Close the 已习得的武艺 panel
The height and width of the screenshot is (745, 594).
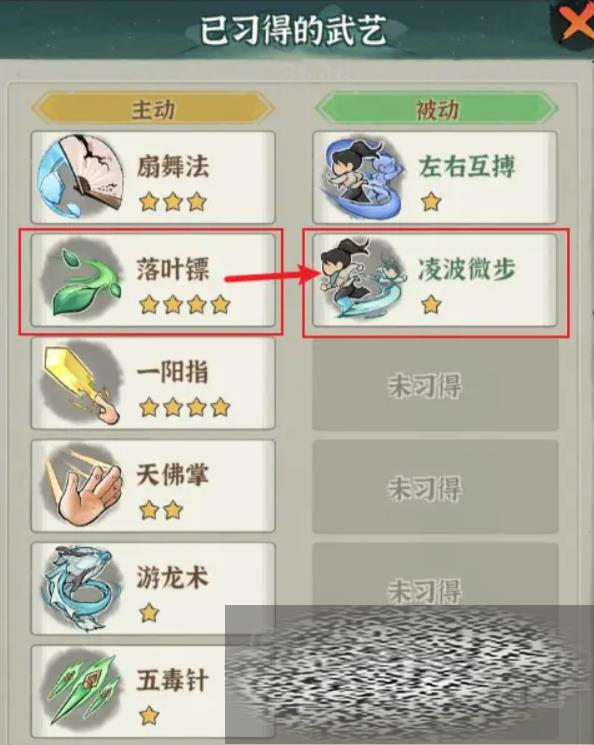coord(576,22)
